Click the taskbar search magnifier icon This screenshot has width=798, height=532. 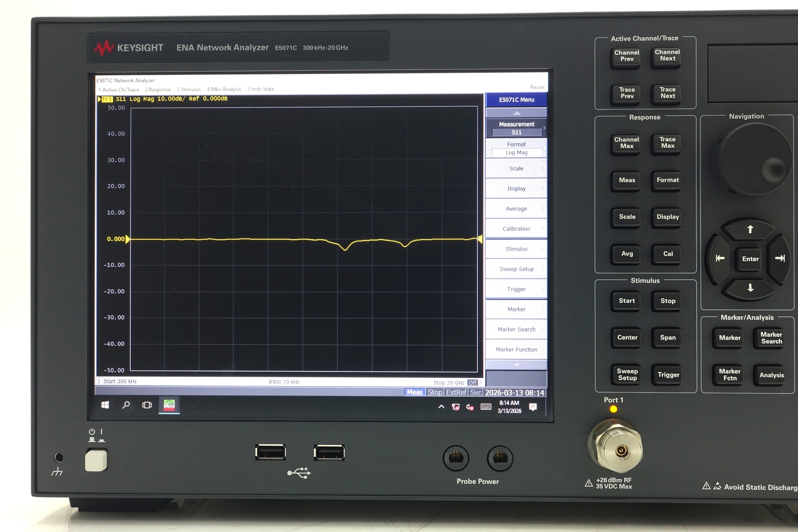(126, 405)
